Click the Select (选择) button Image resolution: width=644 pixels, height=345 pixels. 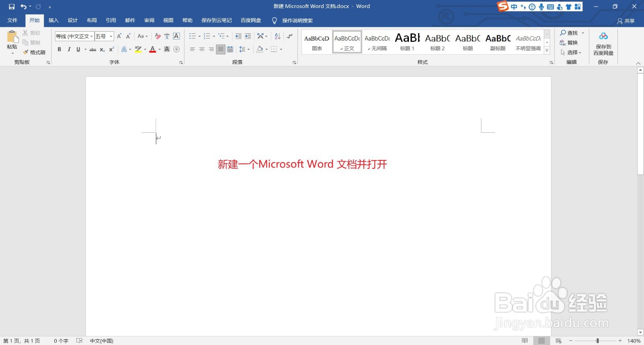pyautogui.click(x=571, y=52)
